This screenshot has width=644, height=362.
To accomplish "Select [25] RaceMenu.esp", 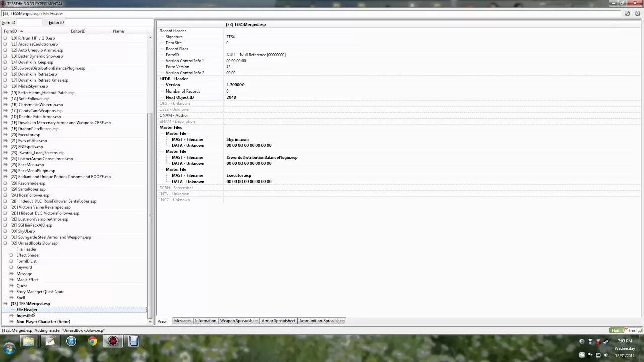I will 27,165.
